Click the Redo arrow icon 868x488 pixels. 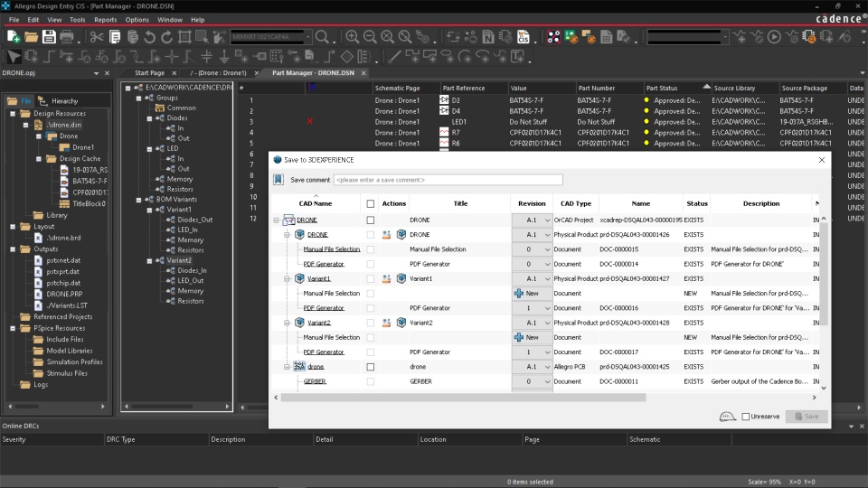click(166, 37)
